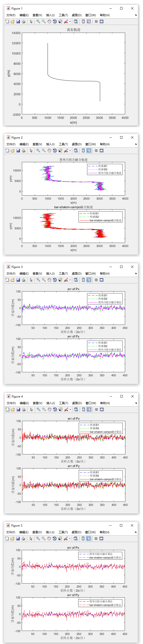Toggle Edit Plot arrow in Figure 5
The image size is (143, 644).
[x=31, y=538]
